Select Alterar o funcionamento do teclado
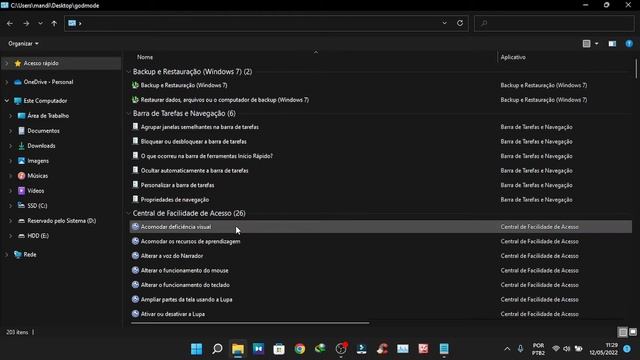Screen dimensions: 640x360 click(x=185, y=285)
